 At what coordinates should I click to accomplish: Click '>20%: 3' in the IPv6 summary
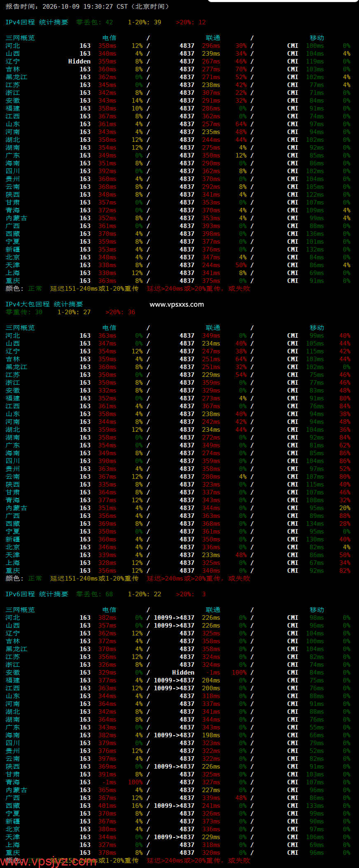[x=190, y=594]
